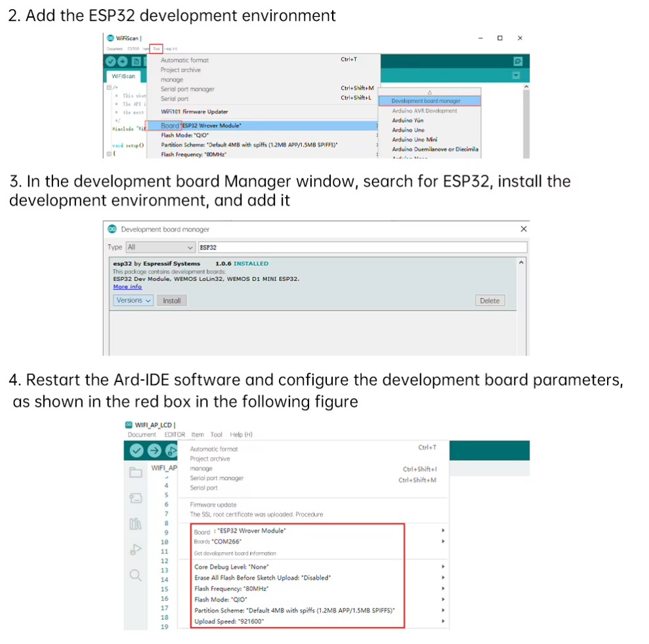Open the Sketchbook folder icon in WIFI_AP_LCD sidebar
The width and height of the screenshot is (649, 644).
pyautogui.click(x=136, y=472)
